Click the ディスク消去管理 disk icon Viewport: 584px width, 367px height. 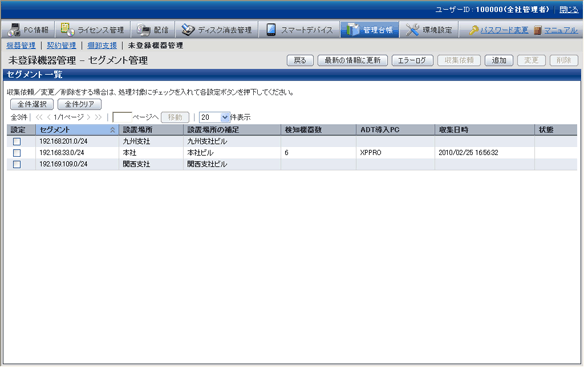tap(188, 30)
